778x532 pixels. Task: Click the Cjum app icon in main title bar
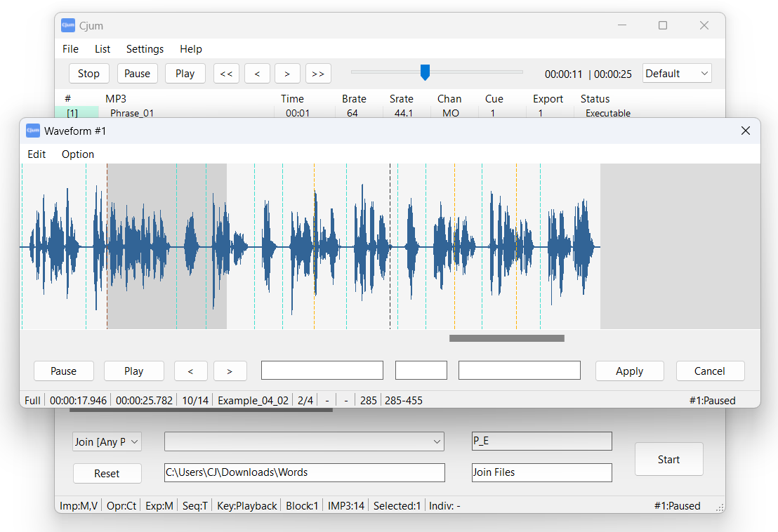click(68, 25)
